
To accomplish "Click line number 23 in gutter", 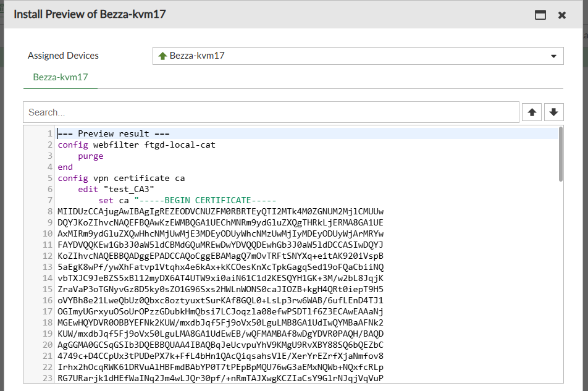I will point(48,378).
